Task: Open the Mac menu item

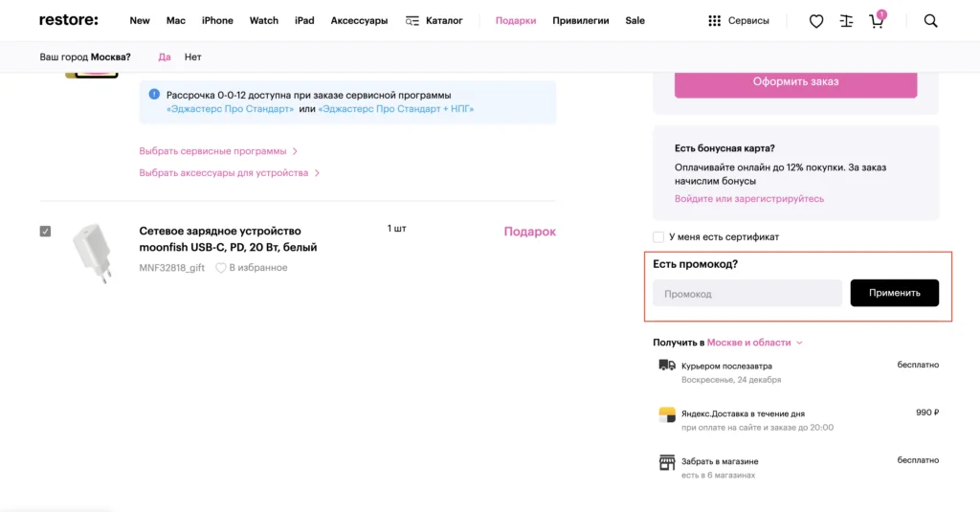Action: click(176, 21)
